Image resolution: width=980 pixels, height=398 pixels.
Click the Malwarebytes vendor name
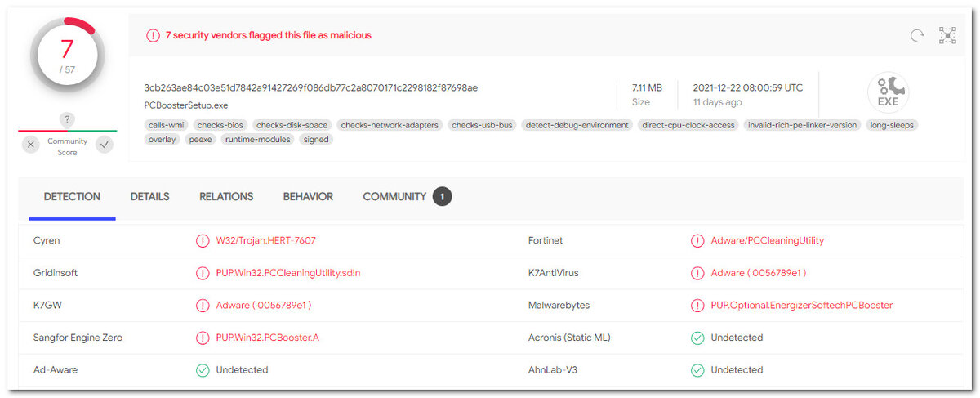(x=559, y=306)
